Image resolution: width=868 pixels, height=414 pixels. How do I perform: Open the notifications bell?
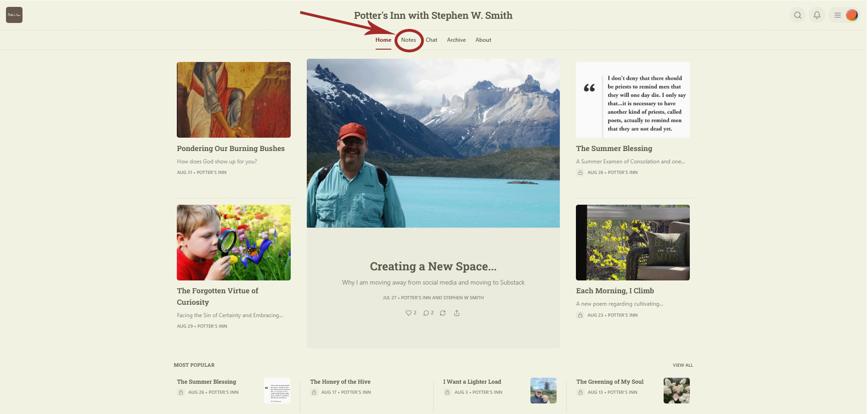coord(817,15)
